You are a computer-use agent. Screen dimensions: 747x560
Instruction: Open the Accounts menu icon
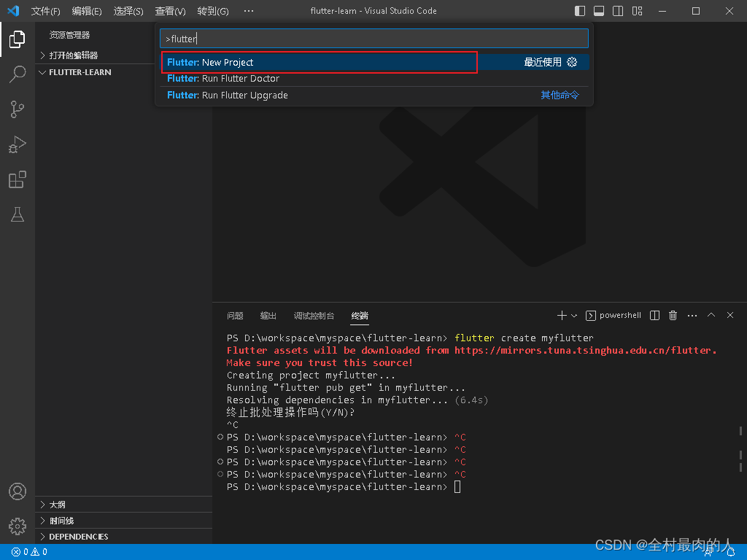click(x=18, y=491)
